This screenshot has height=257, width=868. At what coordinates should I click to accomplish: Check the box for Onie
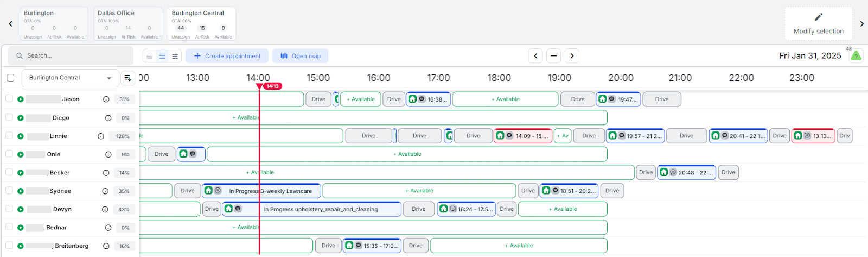(9, 154)
